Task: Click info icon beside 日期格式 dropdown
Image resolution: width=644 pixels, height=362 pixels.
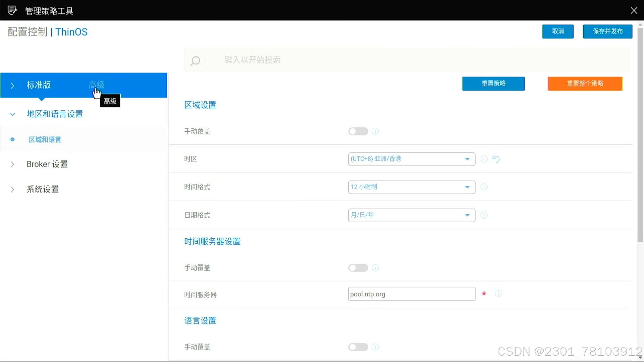Action: click(x=484, y=215)
